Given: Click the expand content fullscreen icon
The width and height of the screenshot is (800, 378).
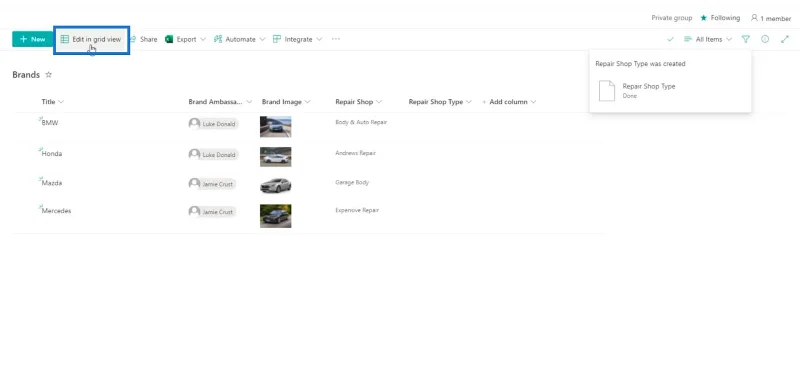Looking at the screenshot, I should 785,39.
